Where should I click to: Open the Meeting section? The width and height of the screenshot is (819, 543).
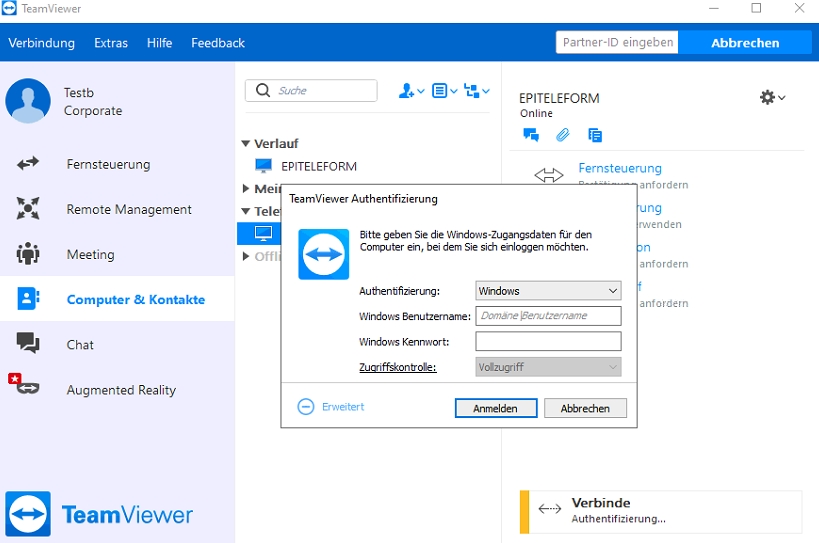click(90, 254)
